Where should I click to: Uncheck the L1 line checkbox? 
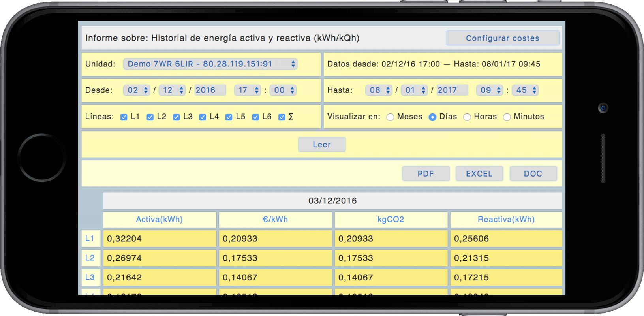point(124,117)
